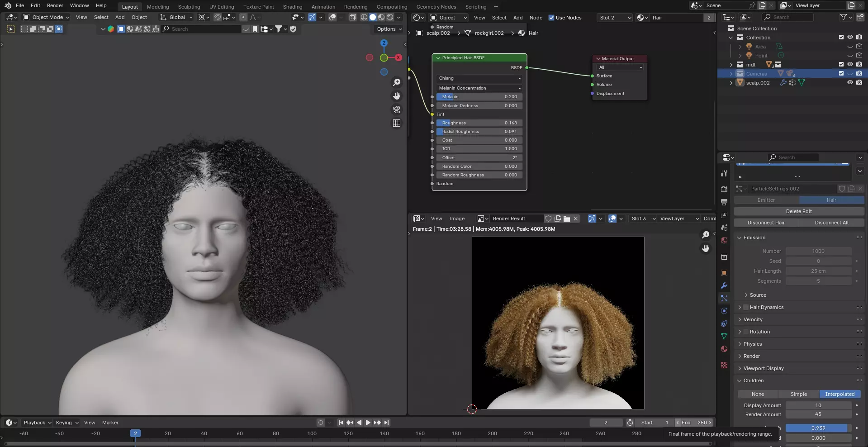Collapse the Emission panel
The image size is (868, 447).
pos(754,238)
